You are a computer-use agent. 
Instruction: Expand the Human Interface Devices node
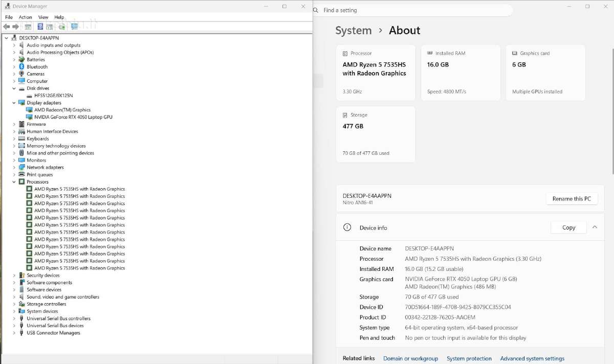point(14,131)
